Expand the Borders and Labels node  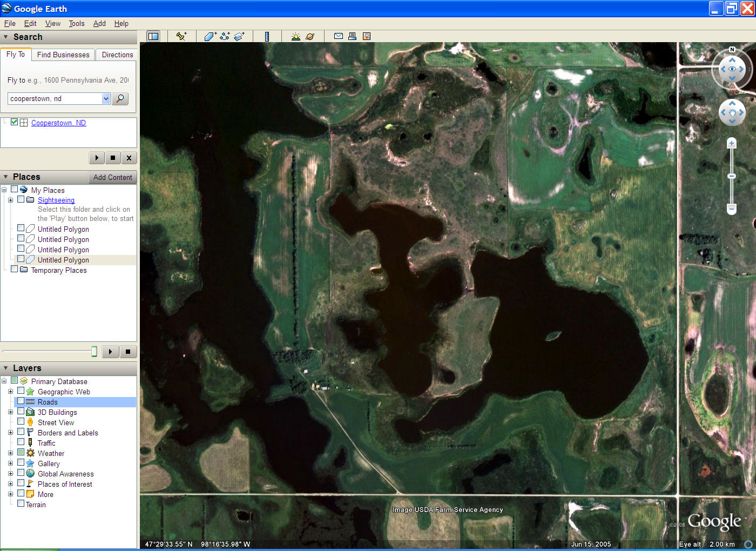10,432
